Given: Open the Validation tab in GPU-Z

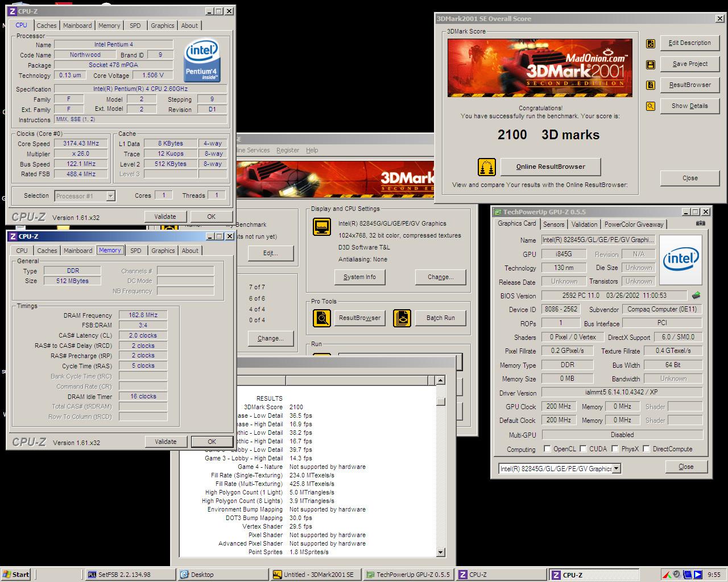Looking at the screenshot, I should pyautogui.click(x=584, y=225).
